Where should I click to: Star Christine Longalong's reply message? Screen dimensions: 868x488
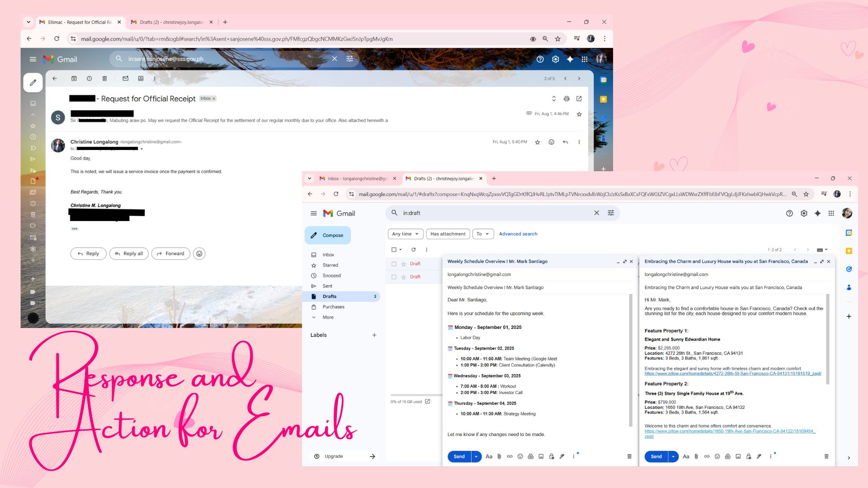pyautogui.click(x=538, y=142)
